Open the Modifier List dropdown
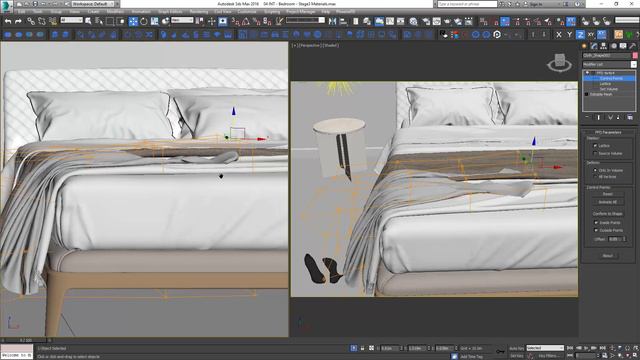Viewport: 640px width, 360px height. [609, 64]
